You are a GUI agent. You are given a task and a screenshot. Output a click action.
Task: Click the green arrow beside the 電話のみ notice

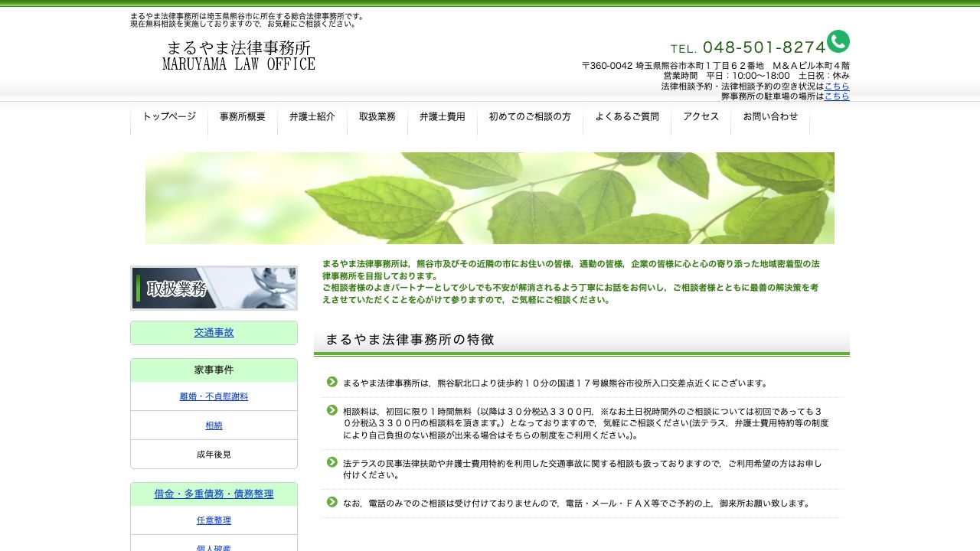coord(332,502)
